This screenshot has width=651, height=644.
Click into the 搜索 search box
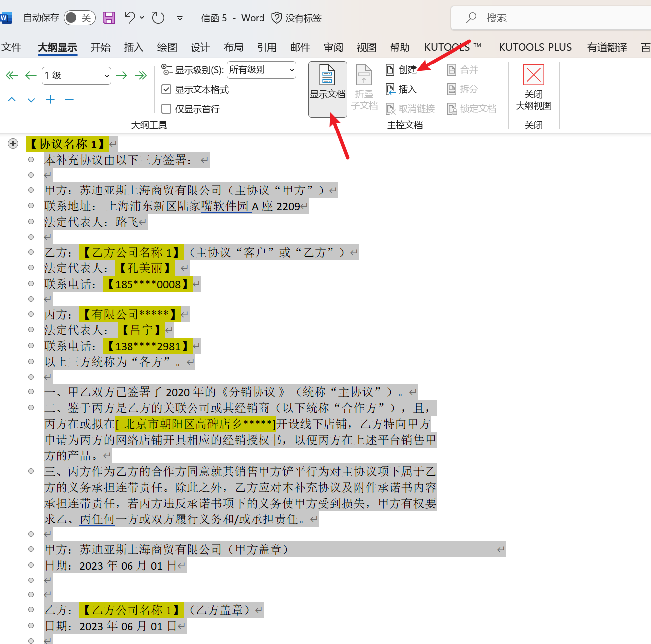[551, 18]
